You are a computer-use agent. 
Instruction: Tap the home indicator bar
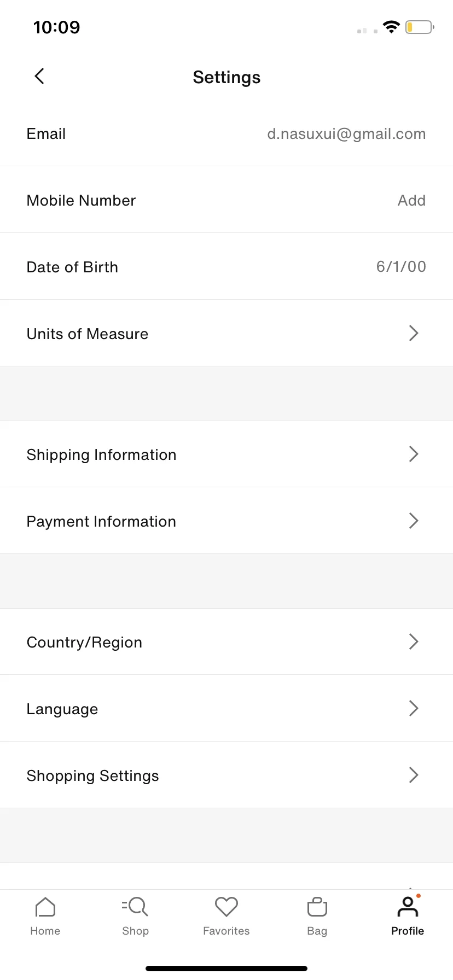226,969
